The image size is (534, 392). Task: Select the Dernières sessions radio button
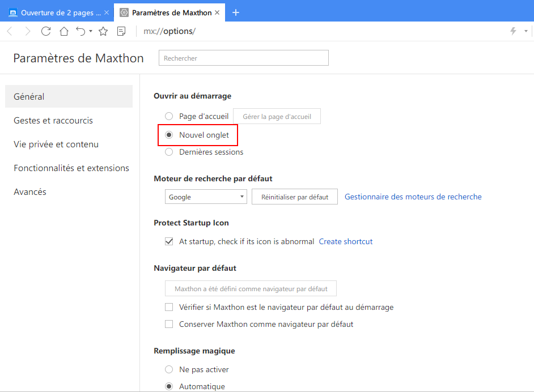click(x=169, y=152)
